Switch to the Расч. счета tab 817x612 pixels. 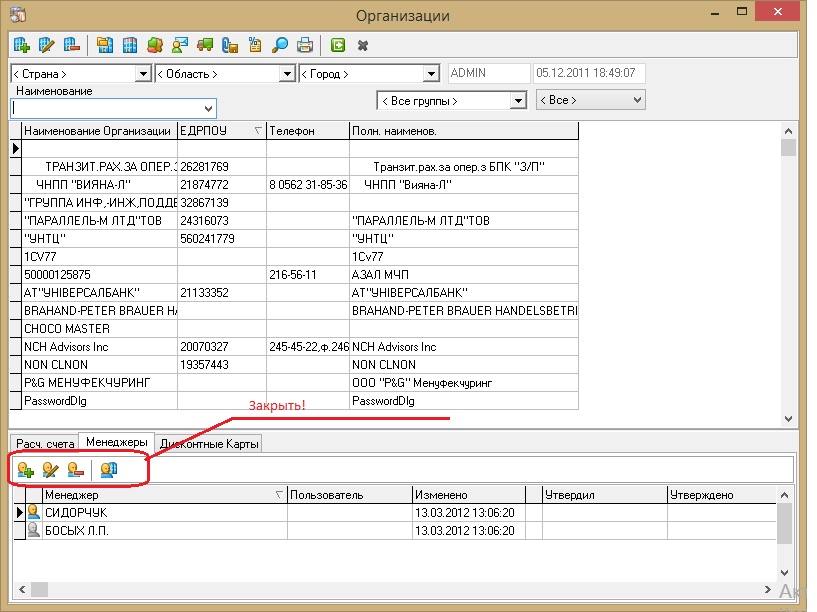[45, 442]
